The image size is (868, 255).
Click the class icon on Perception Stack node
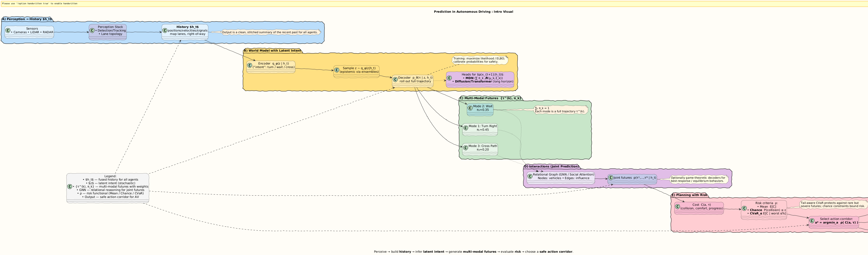point(92,31)
